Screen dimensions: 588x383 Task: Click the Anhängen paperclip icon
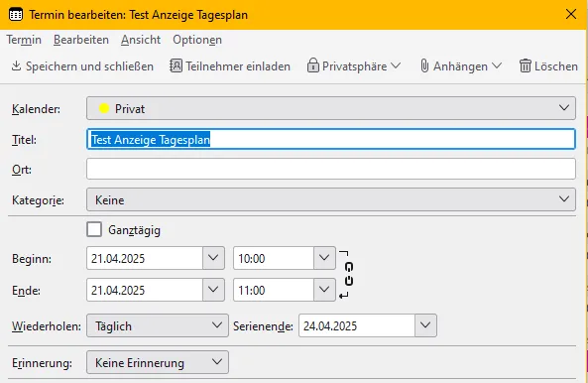(x=424, y=65)
